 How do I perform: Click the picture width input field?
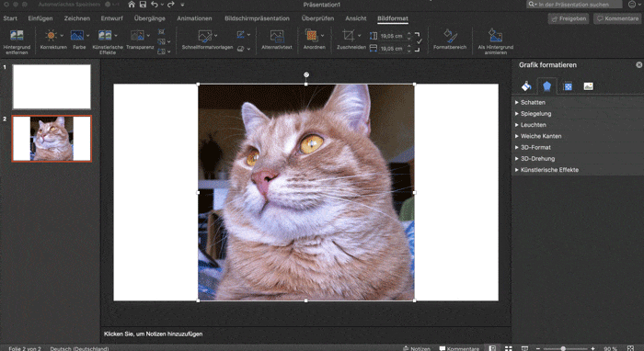(392, 49)
